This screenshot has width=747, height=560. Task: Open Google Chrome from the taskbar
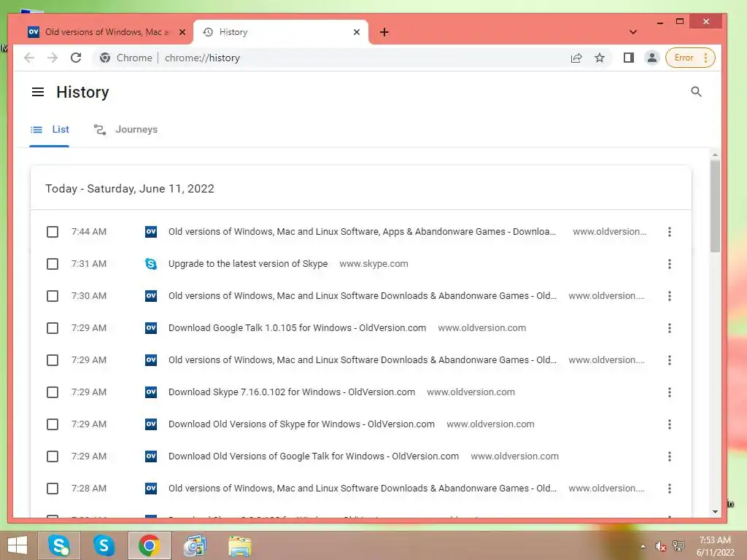149,545
